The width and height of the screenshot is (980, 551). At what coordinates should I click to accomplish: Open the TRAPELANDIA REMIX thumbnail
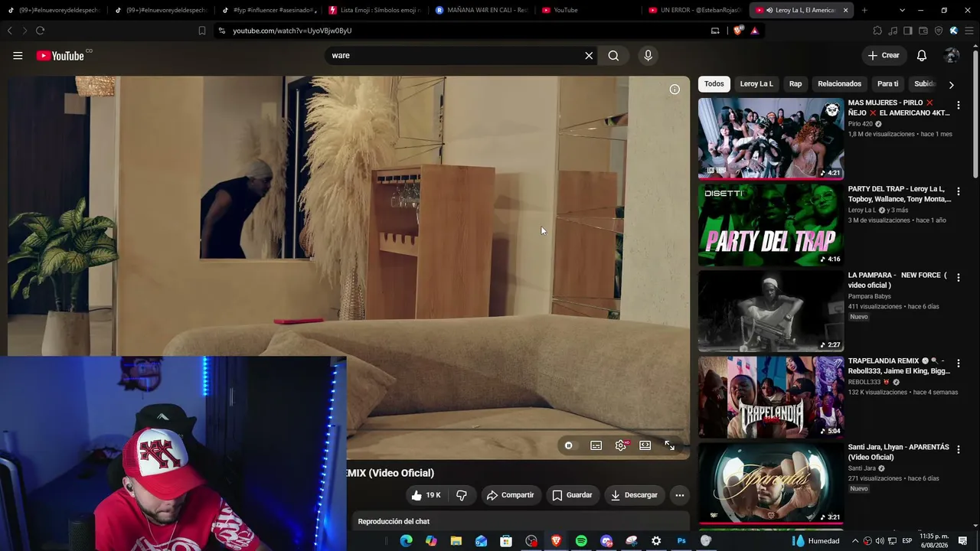[771, 397]
